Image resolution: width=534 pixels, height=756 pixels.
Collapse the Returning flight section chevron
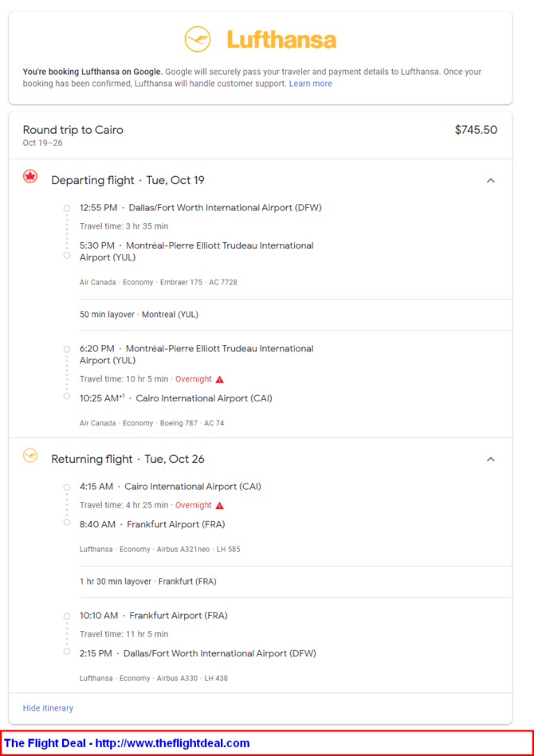[x=491, y=459]
